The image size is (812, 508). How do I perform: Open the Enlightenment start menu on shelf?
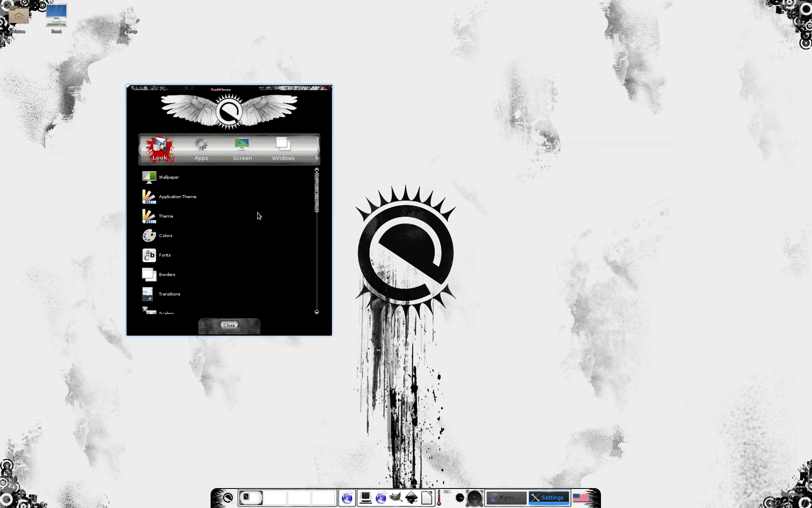[x=228, y=497]
